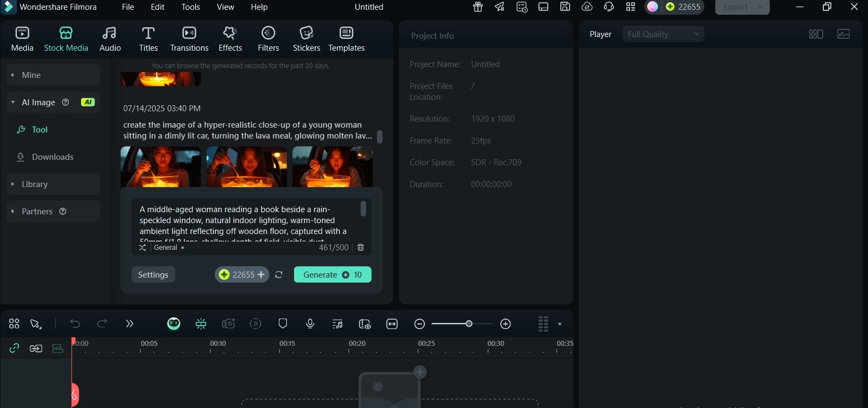Viewport: 868px width, 408px height.
Task: Delete the prompt with the trash icon
Action: 361,247
